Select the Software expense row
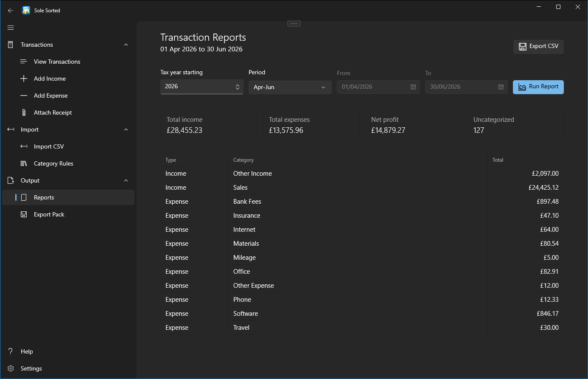This screenshot has height=379, width=588. pos(362,314)
